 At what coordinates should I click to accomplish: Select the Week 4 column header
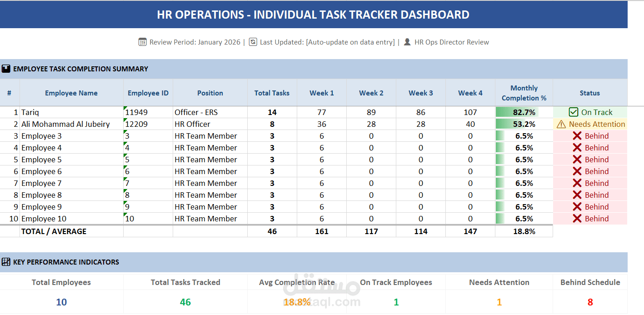(470, 93)
